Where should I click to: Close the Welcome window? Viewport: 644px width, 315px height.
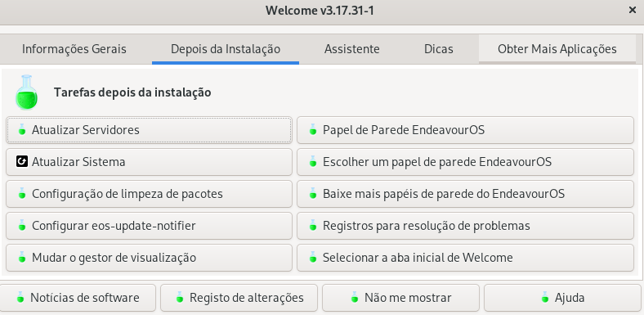(x=633, y=11)
